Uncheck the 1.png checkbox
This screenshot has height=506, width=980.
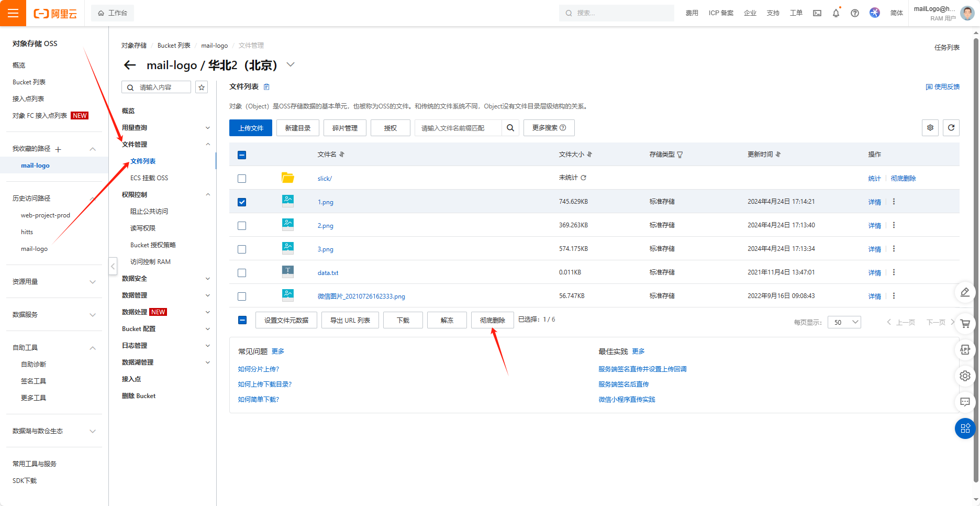tap(242, 202)
